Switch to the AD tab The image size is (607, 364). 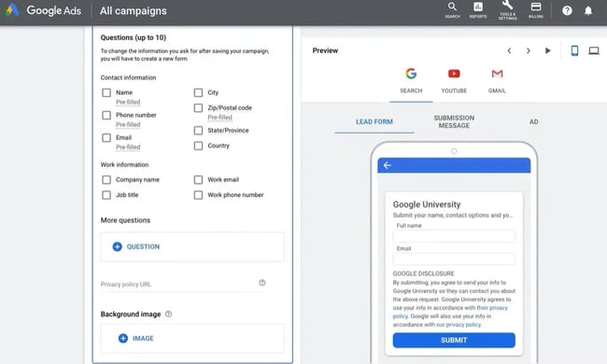click(x=534, y=122)
